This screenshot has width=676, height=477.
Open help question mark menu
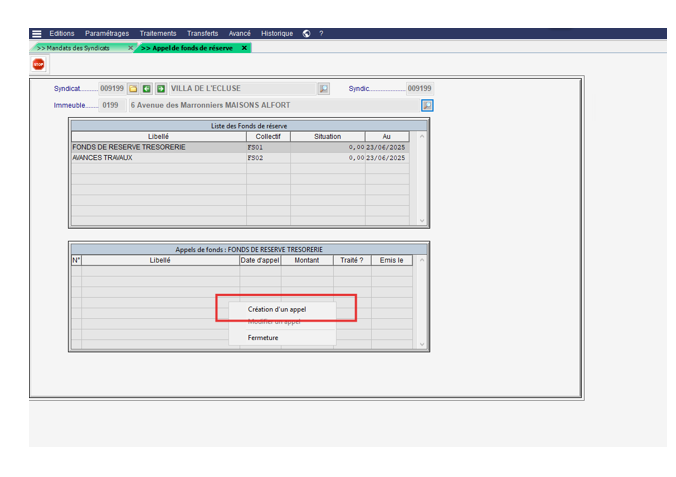320,33
